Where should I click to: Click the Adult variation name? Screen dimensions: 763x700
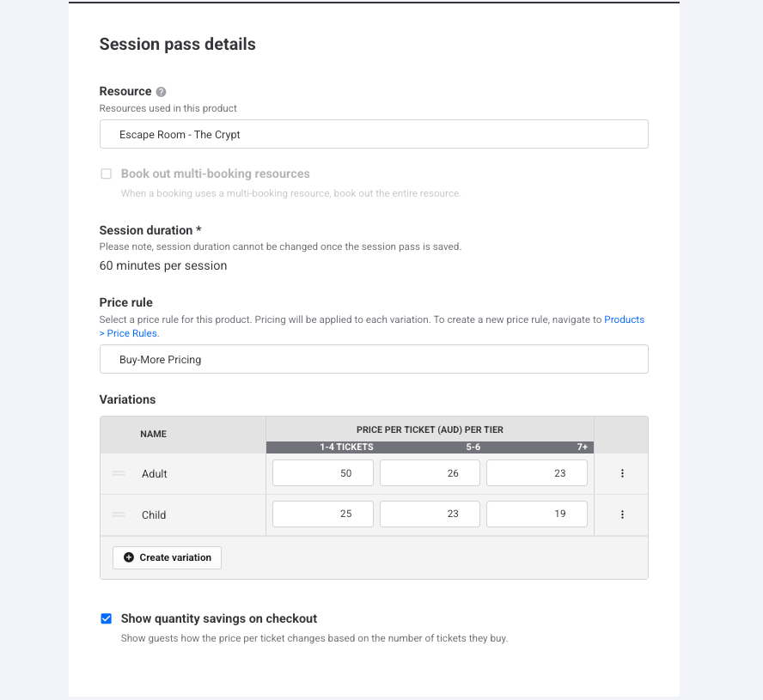pyautogui.click(x=155, y=474)
